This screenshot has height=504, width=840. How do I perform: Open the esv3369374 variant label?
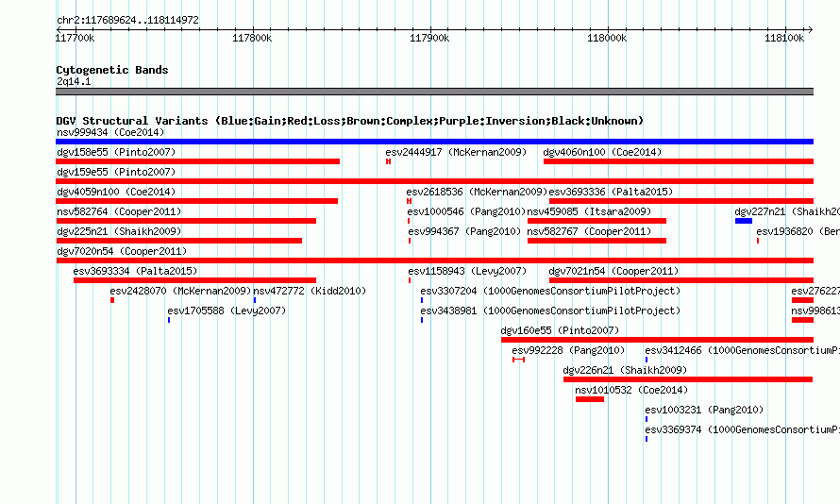click(743, 429)
